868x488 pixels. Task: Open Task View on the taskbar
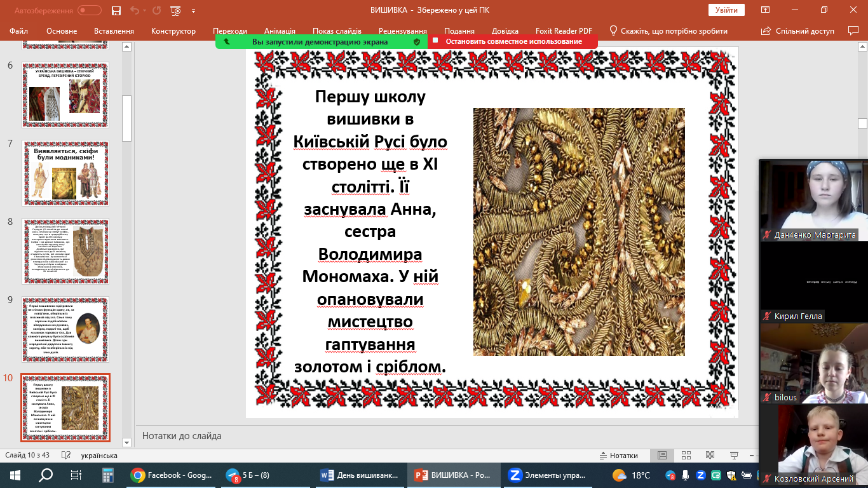tap(76, 475)
